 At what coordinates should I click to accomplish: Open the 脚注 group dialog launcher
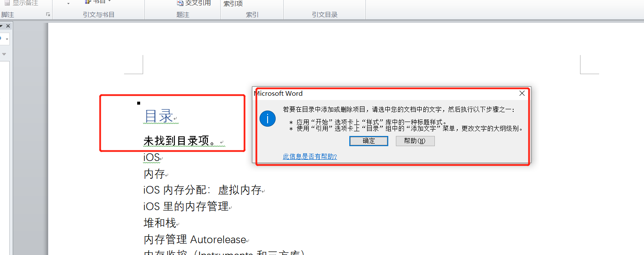(x=48, y=15)
